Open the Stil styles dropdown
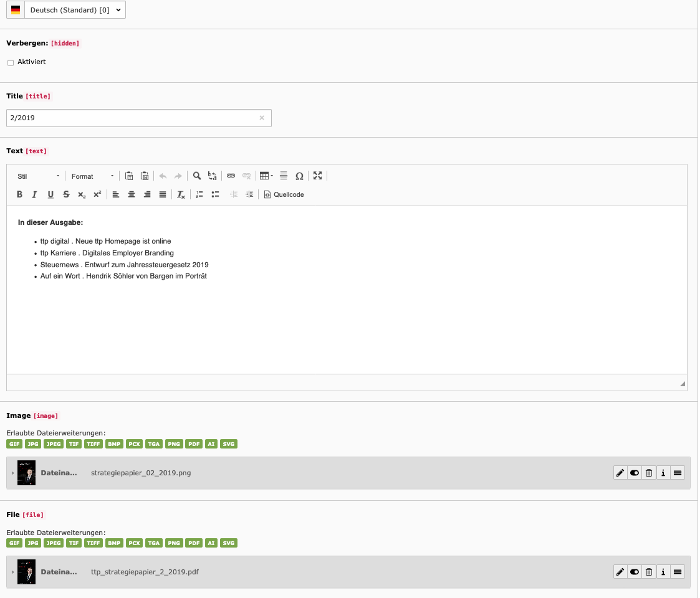Screen dimensions: 700x598 pos(39,176)
